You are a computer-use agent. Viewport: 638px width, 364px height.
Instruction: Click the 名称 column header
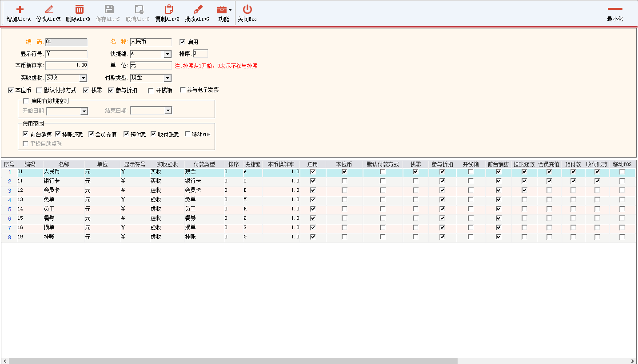click(64, 164)
